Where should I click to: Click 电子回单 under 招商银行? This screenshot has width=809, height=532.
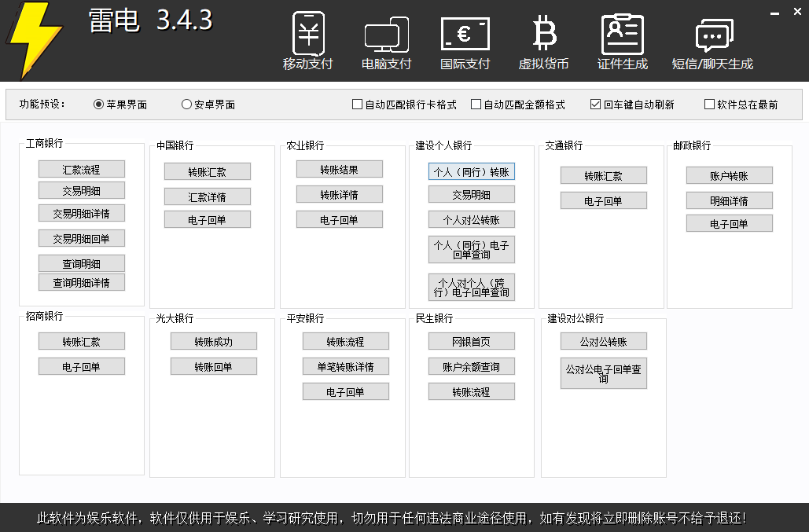(82, 366)
